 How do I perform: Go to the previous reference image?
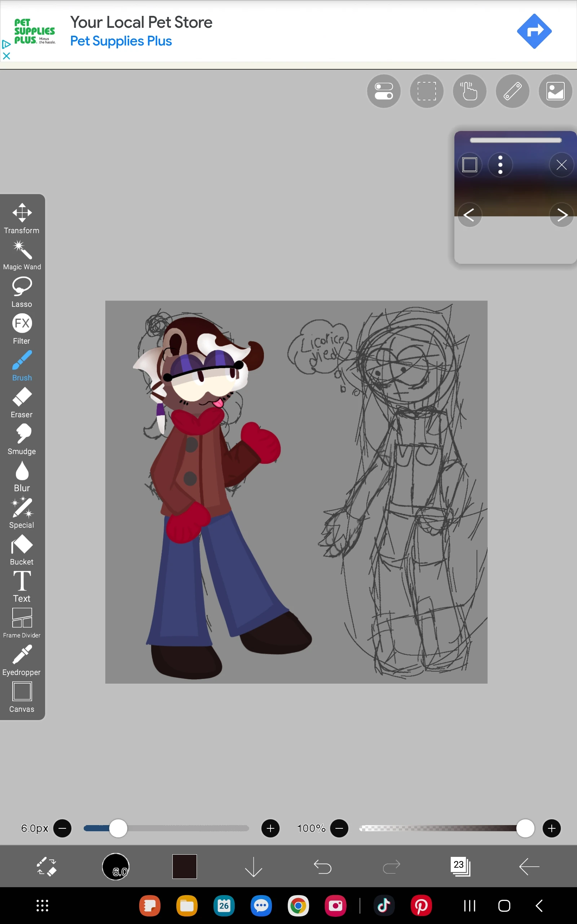(470, 215)
